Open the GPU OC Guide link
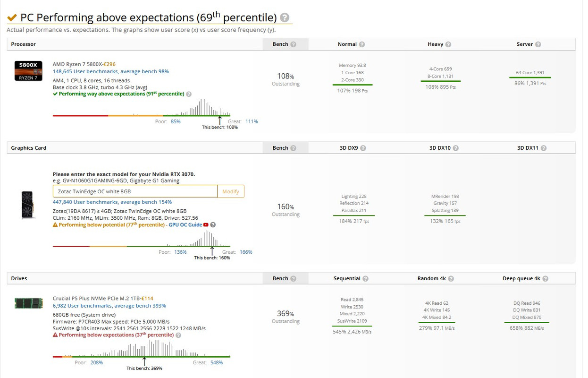 coord(185,225)
